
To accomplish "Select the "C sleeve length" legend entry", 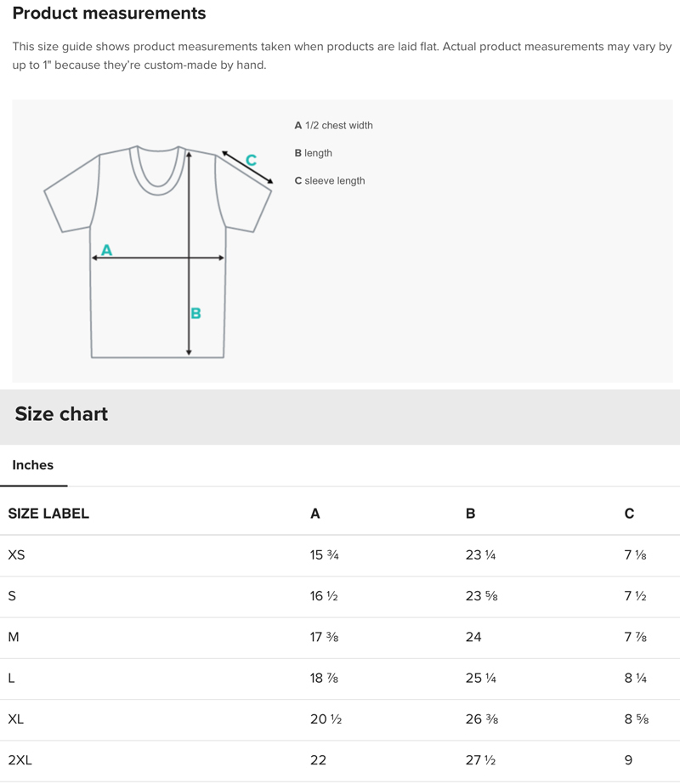I will point(330,181).
